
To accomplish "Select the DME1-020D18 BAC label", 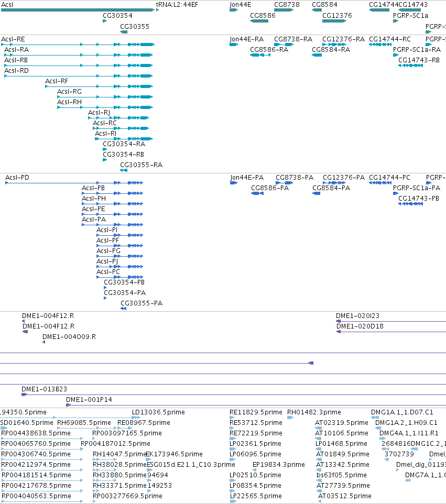I will point(360,326).
